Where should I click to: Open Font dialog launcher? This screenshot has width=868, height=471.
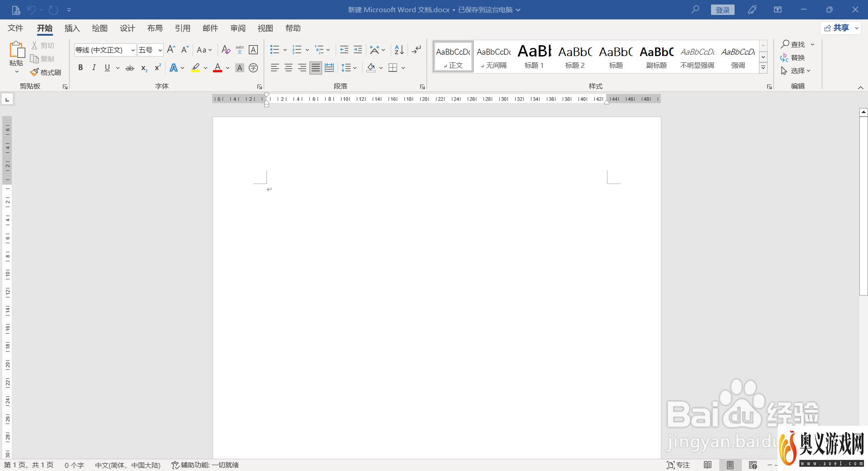click(x=260, y=87)
